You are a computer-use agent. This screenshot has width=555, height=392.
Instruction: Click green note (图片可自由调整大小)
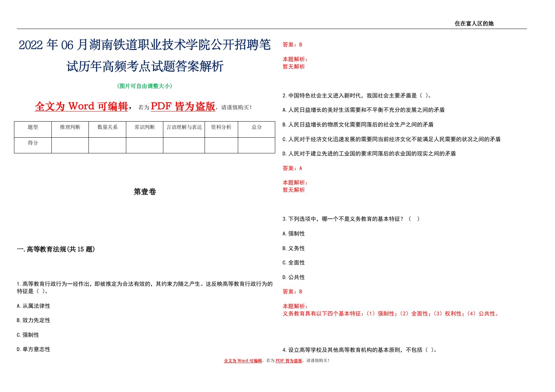coord(145,86)
